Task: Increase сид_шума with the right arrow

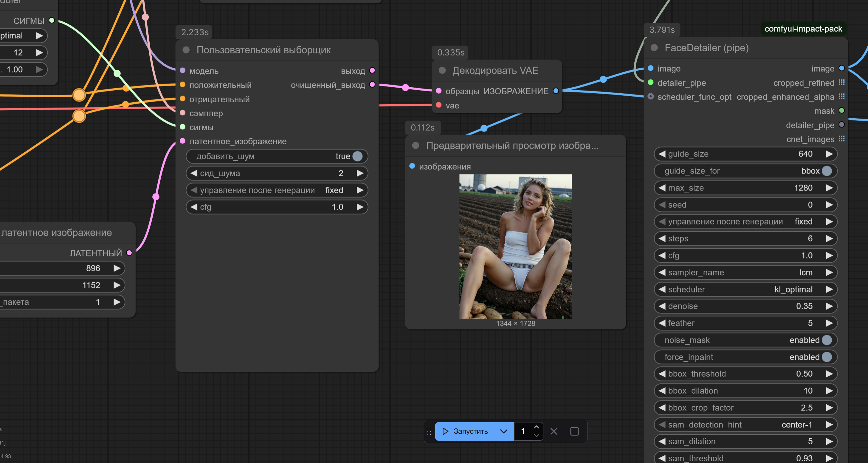Action: pyautogui.click(x=360, y=173)
